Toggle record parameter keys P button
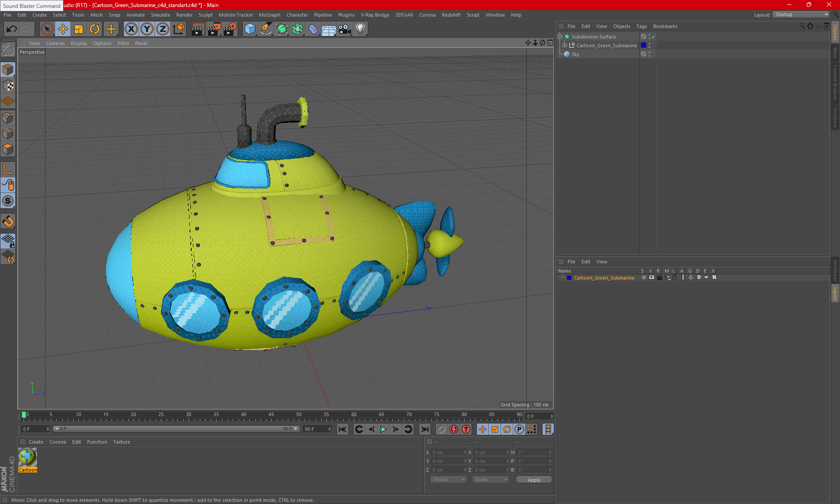840x504 pixels. pyautogui.click(x=519, y=429)
